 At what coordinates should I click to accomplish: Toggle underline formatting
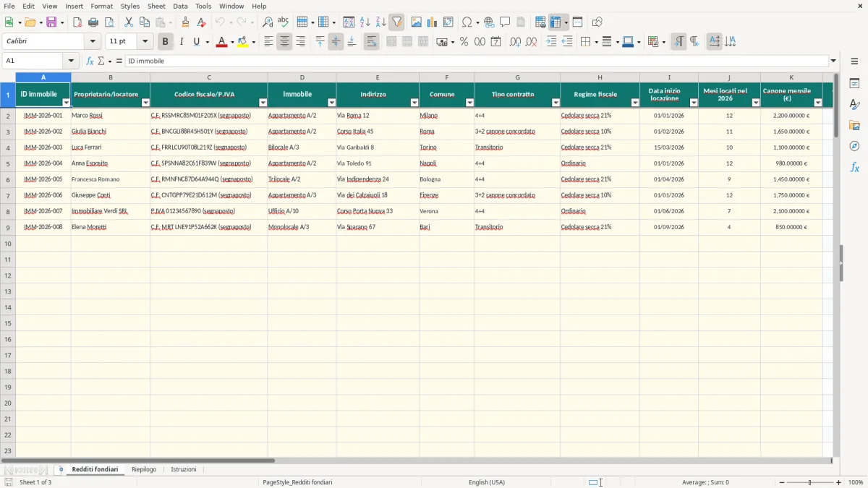pos(196,42)
